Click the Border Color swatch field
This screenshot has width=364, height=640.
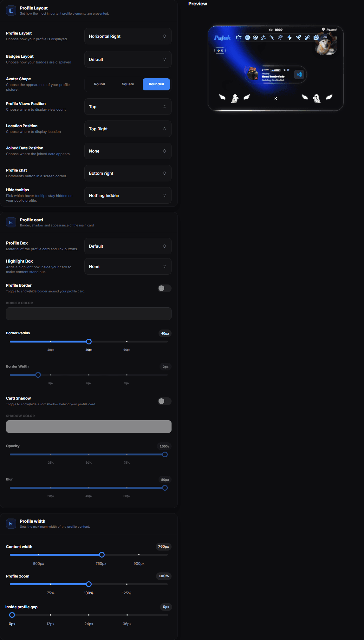click(89, 314)
